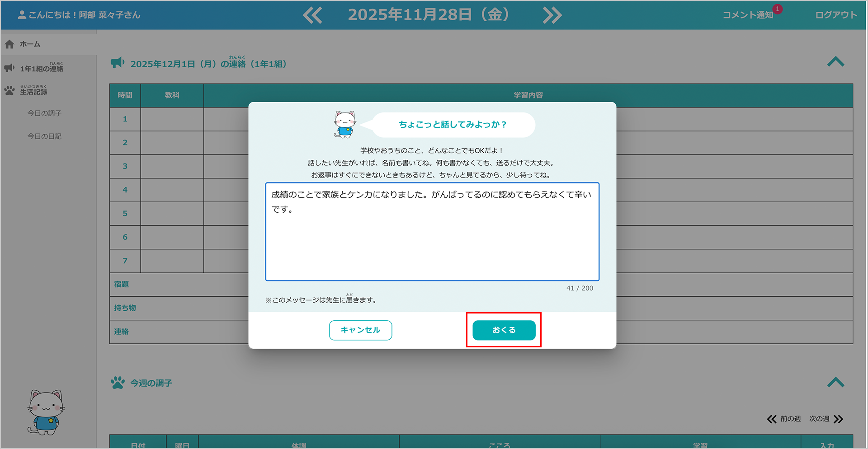Image resolution: width=868 pixels, height=449 pixels.
Task: Click the キャンセル button
Action: pyautogui.click(x=360, y=330)
